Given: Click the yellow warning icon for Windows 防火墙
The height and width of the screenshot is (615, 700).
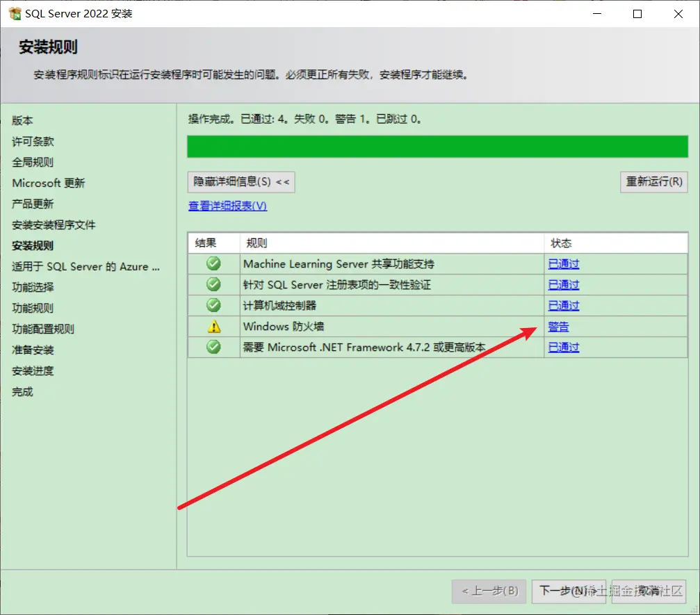Looking at the screenshot, I should pyautogui.click(x=214, y=326).
